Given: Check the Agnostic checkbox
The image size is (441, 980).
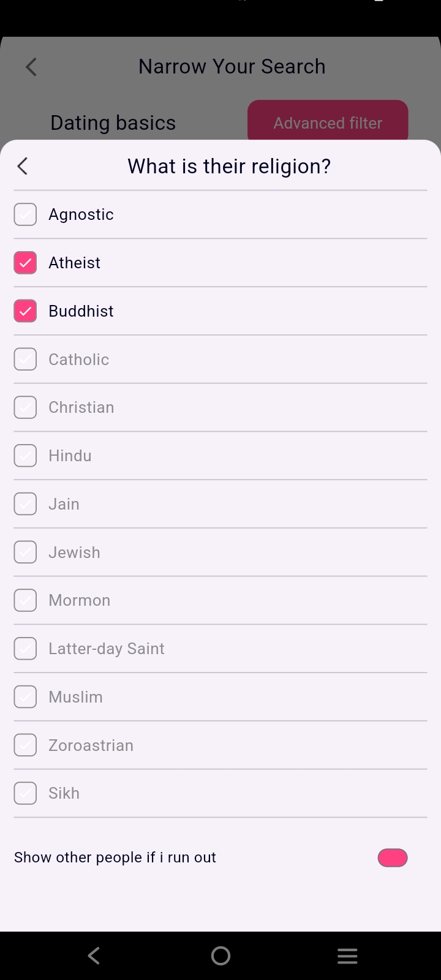Looking at the screenshot, I should 25,214.
